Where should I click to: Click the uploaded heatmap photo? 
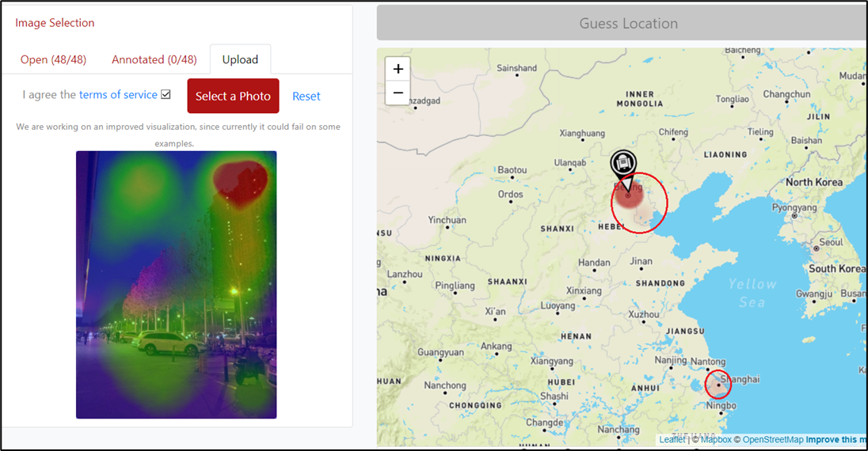click(176, 284)
